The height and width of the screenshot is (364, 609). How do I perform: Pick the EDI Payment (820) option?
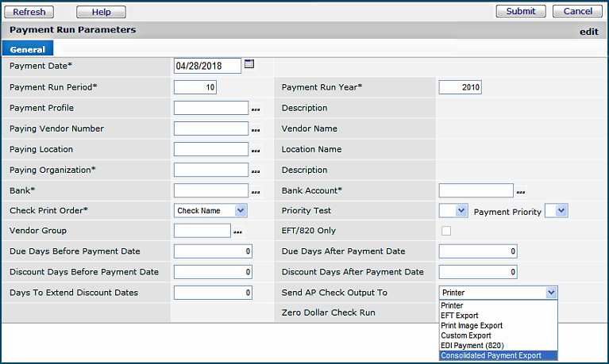click(473, 346)
